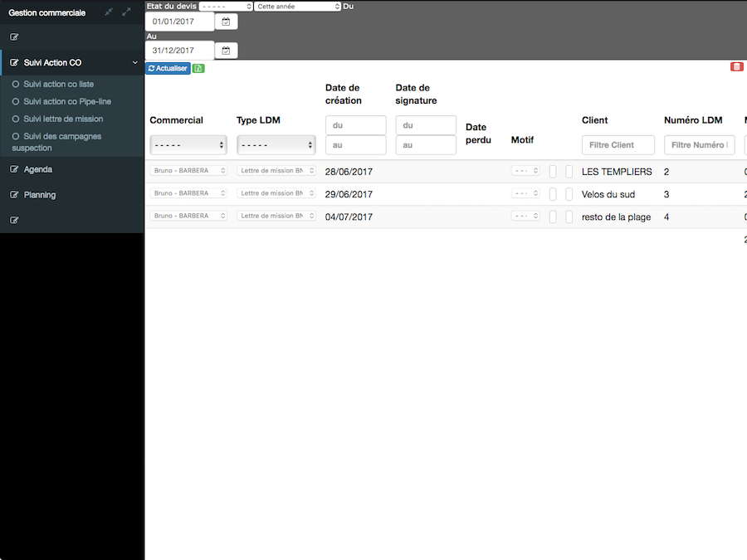Click the unlabeled edit icon above Suivi Action CO
The width and height of the screenshot is (747, 560).
pos(14,37)
